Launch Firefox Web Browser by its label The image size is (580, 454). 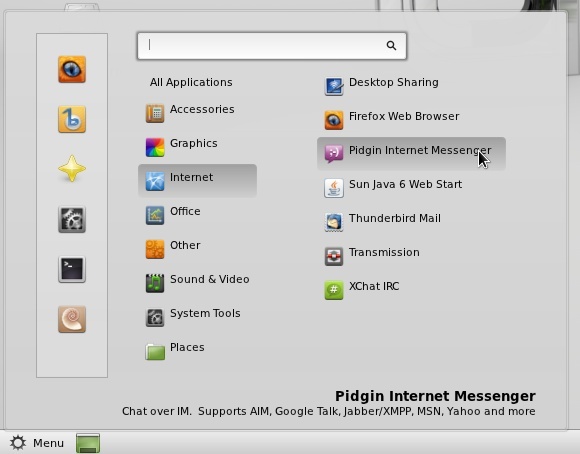404,116
